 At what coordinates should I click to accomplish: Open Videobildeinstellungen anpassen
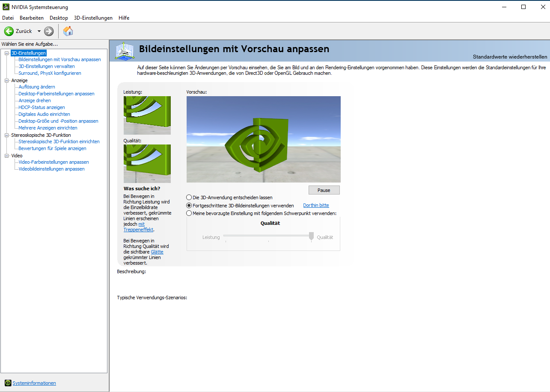coord(51,169)
